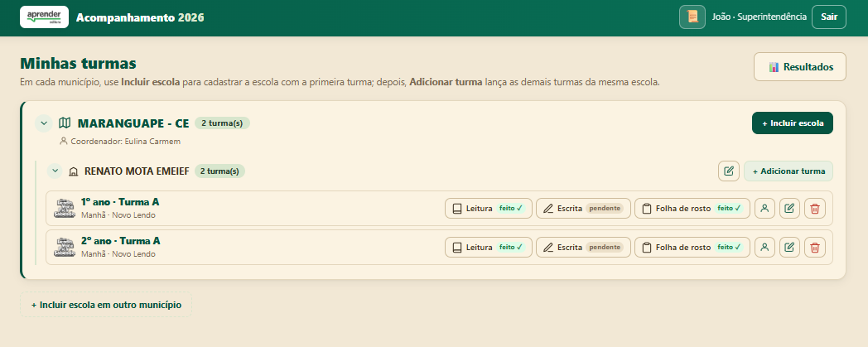868x347 pixels.
Task: Edit the 1º ano Turma A class
Action: click(x=789, y=209)
